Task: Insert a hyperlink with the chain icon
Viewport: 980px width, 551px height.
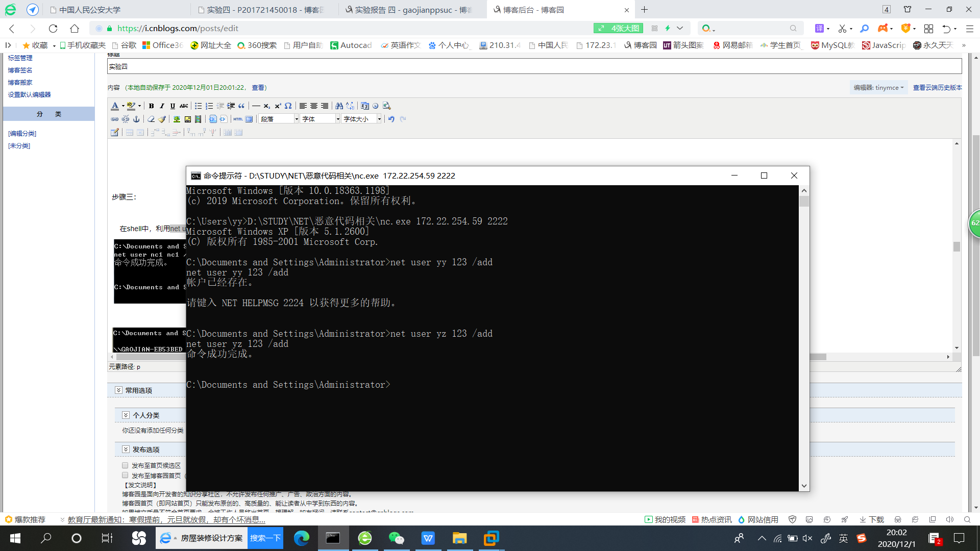Action: (115, 119)
